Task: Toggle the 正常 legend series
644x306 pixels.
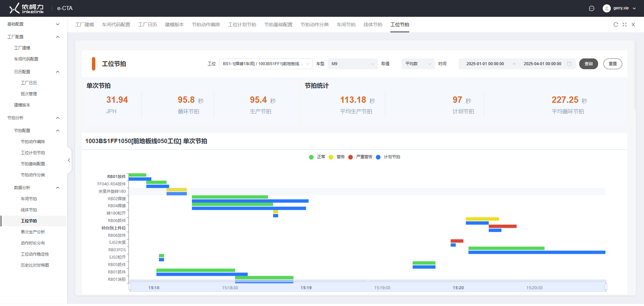Action: pos(317,157)
